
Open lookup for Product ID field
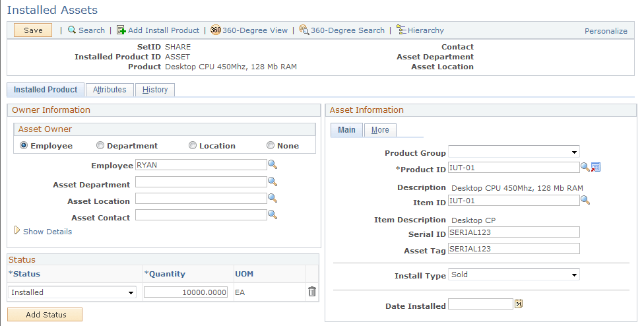coord(585,167)
